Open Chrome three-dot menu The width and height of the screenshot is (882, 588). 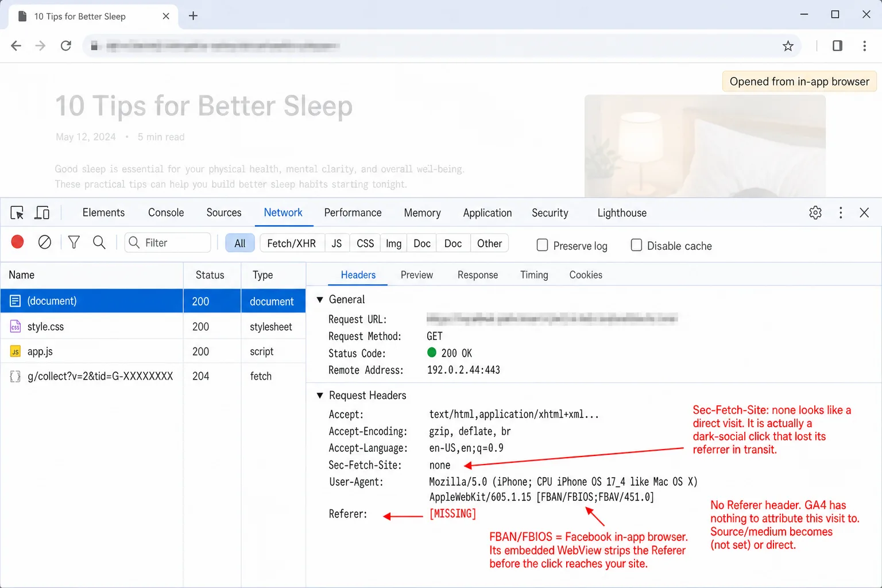coord(864,46)
